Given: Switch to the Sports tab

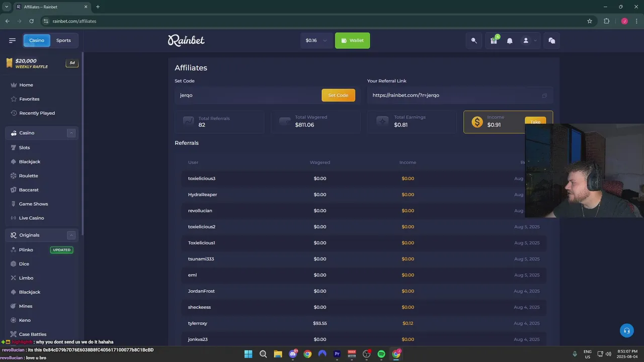Looking at the screenshot, I should coord(63,40).
